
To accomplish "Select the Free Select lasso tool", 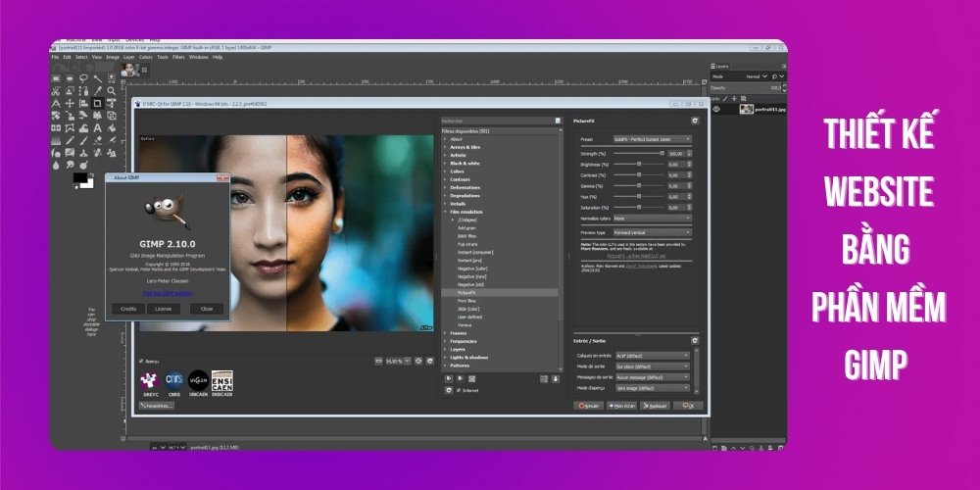I will 83,78.
